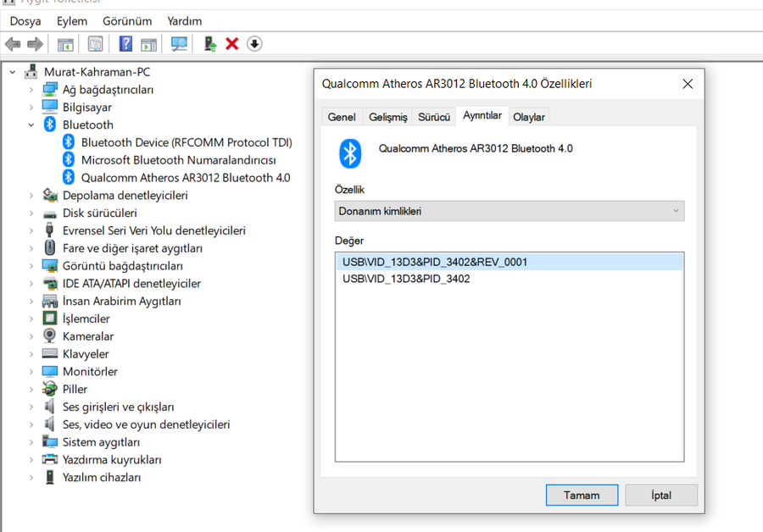Click the Murat-Kahraman-PC computer icon

tap(31, 72)
